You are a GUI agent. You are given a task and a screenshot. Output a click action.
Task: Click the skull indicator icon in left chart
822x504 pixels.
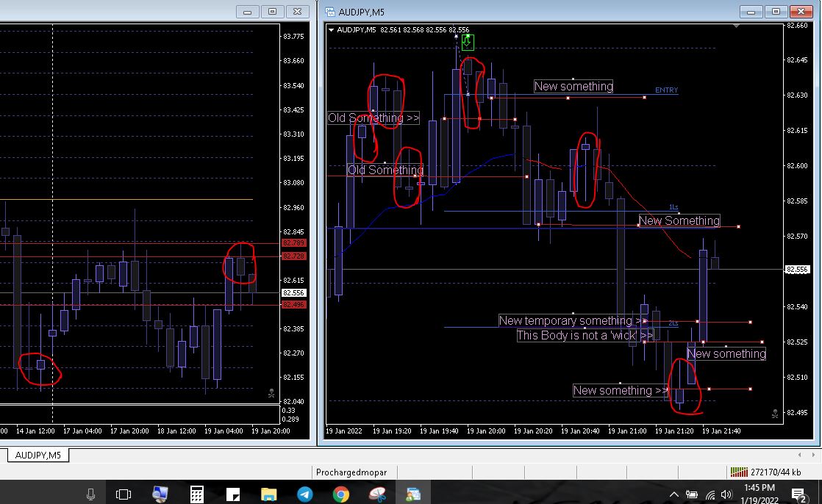tap(271, 394)
